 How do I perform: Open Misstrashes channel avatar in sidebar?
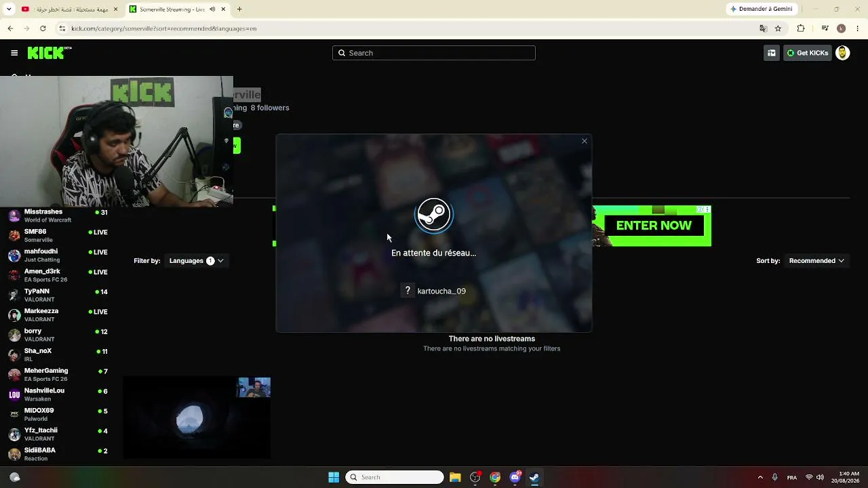coord(14,216)
